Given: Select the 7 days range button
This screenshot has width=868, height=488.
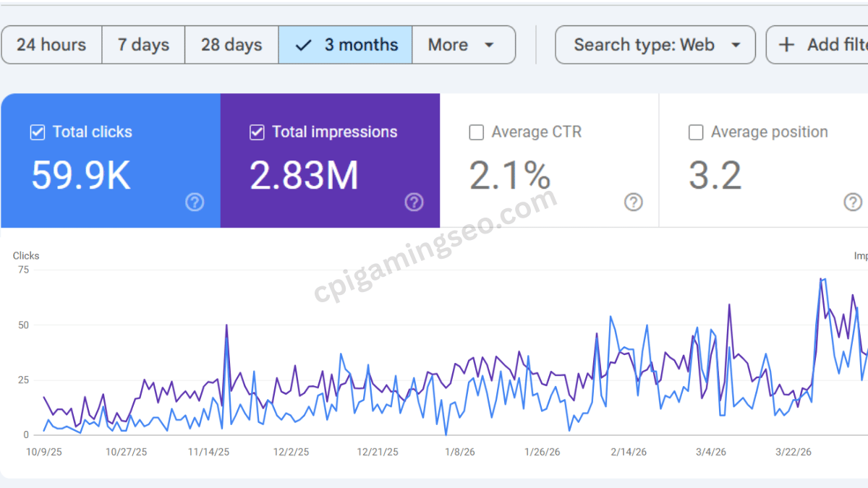Looking at the screenshot, I should pyautogui.click(x=143, y=45).
